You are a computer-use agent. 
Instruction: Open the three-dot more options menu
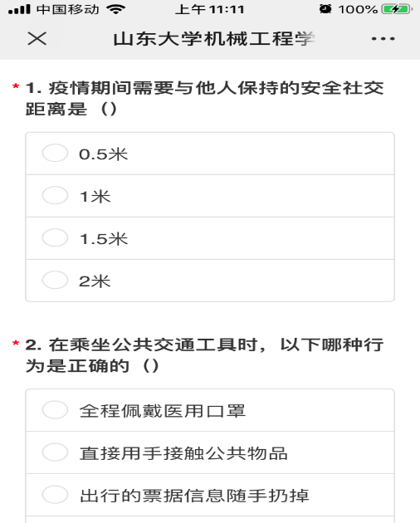tap(383, 39)
